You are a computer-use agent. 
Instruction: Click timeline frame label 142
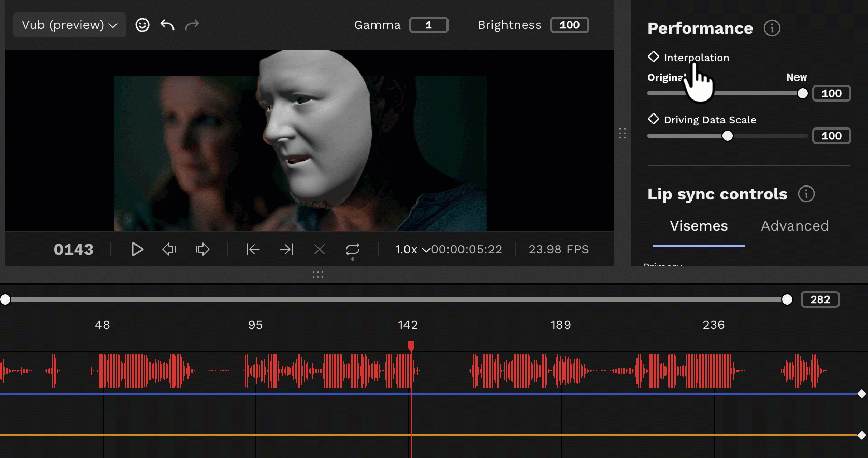[408, 325]
